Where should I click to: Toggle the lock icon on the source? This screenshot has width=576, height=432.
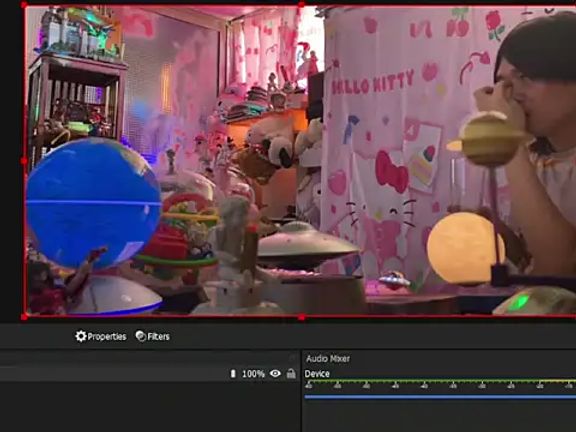click(x=291, y=374)
